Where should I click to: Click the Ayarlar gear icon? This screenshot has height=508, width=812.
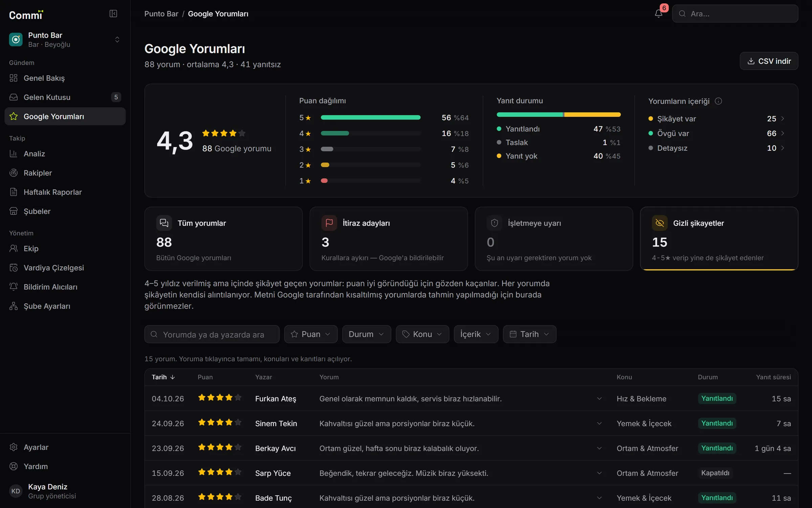click(x=14, y=447)
